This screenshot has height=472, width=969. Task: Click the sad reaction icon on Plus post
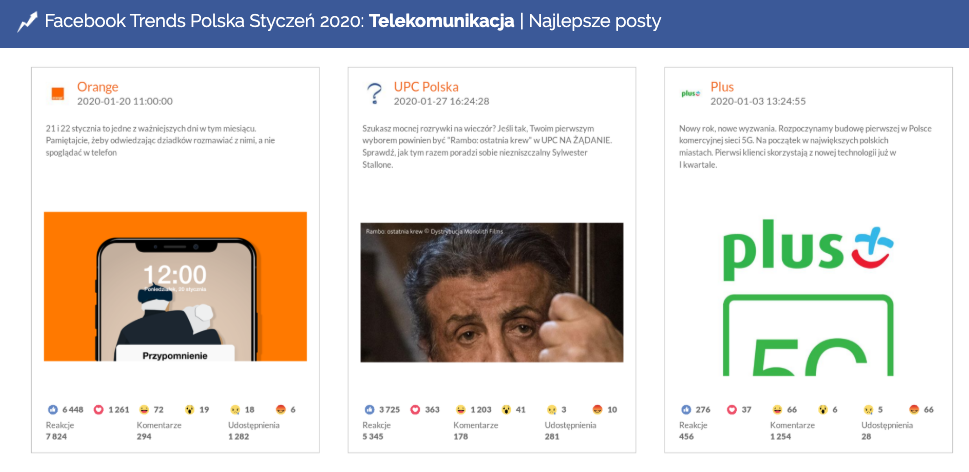868,410
